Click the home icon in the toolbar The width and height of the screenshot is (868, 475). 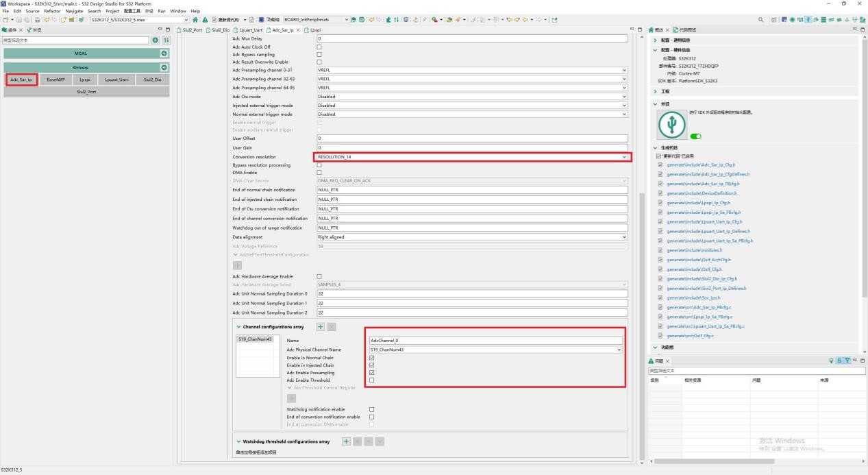pyautogui.click(x=195, y=20)
